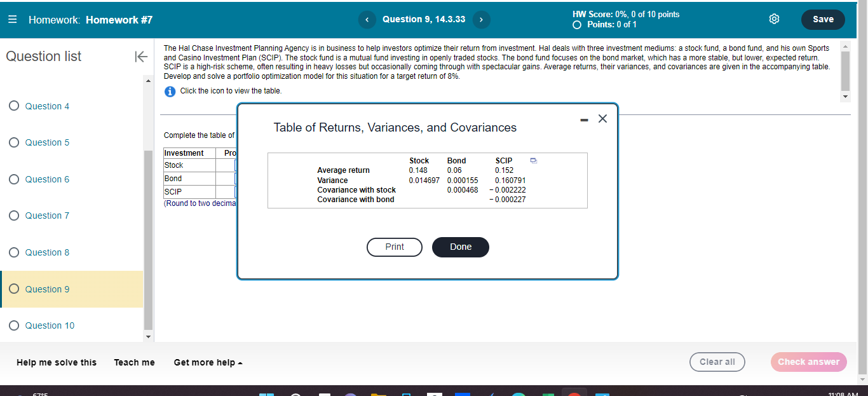868x396 pixels.
Task: Advance to the next question using the right chevron
Action: point(481,19)
